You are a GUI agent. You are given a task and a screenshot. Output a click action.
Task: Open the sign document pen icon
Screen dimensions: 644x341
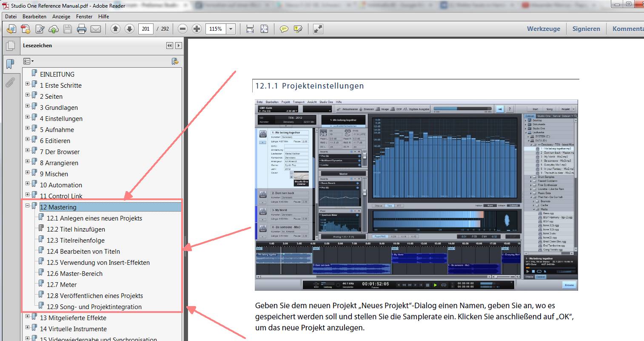tap(40, 29)
